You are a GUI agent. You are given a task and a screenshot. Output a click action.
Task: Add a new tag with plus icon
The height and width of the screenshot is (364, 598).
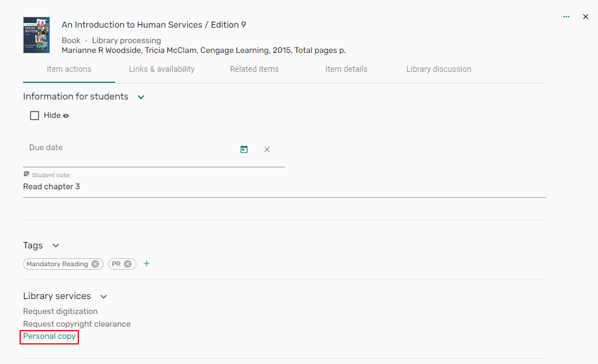pos(147,263)
